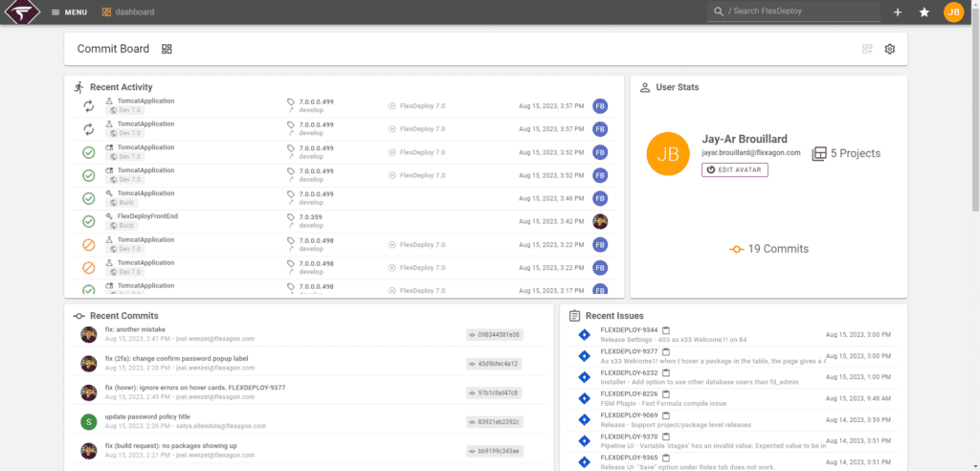Click success checkmark on the 3:46 PM TomcatApplication row

[89, 198]
